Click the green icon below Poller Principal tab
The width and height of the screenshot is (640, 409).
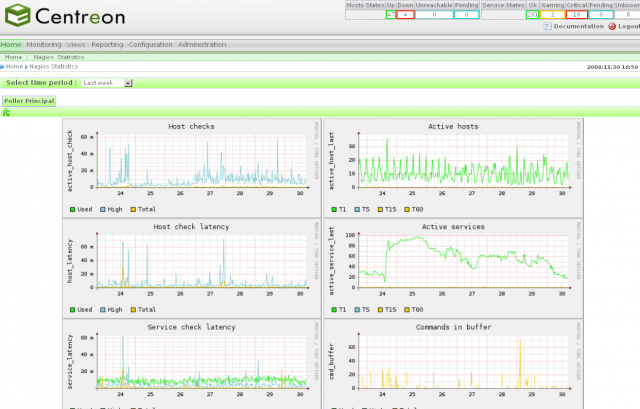click(6, 113)
